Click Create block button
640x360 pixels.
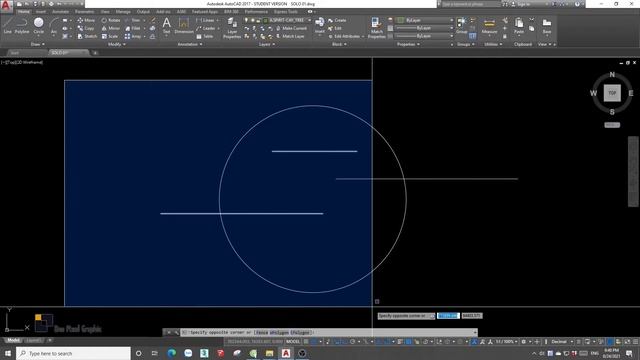(337, 20)
